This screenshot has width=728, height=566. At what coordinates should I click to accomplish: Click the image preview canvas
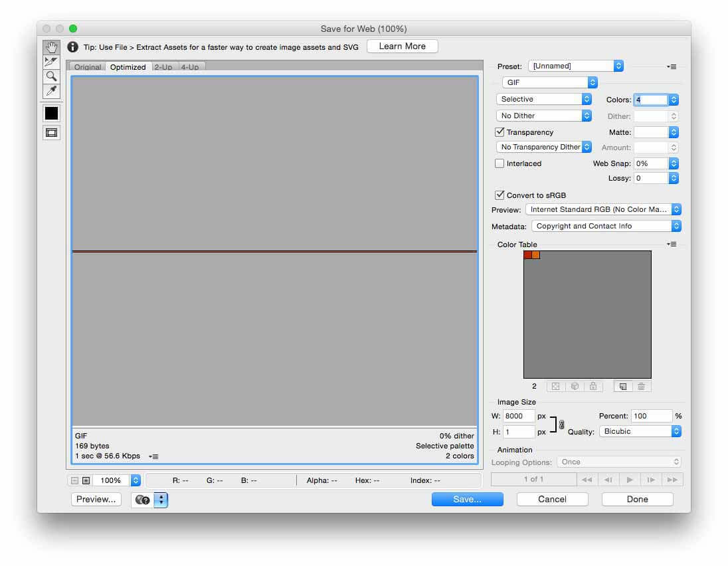[x=275, y=251]
